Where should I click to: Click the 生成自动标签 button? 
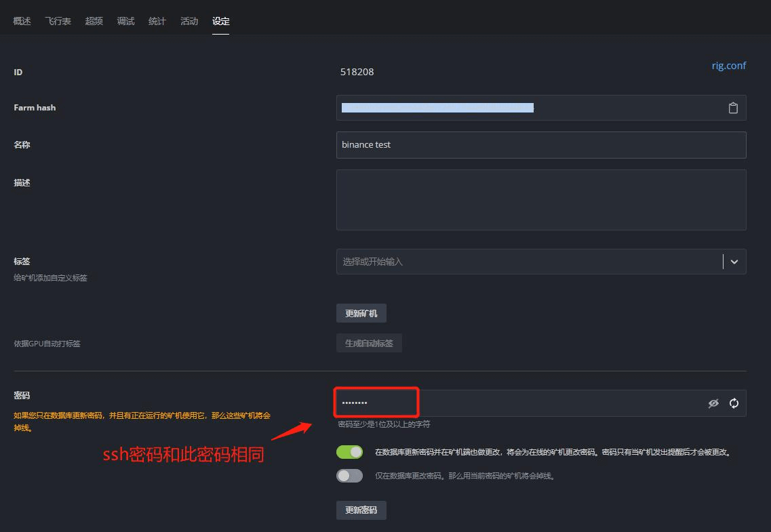coord(369,343)
